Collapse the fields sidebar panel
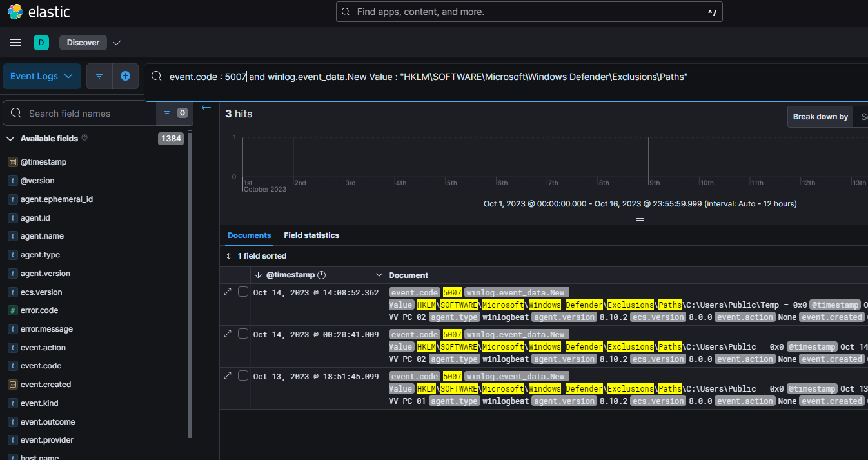The width and height of the screenshot is (868, 460). (206, 108)
